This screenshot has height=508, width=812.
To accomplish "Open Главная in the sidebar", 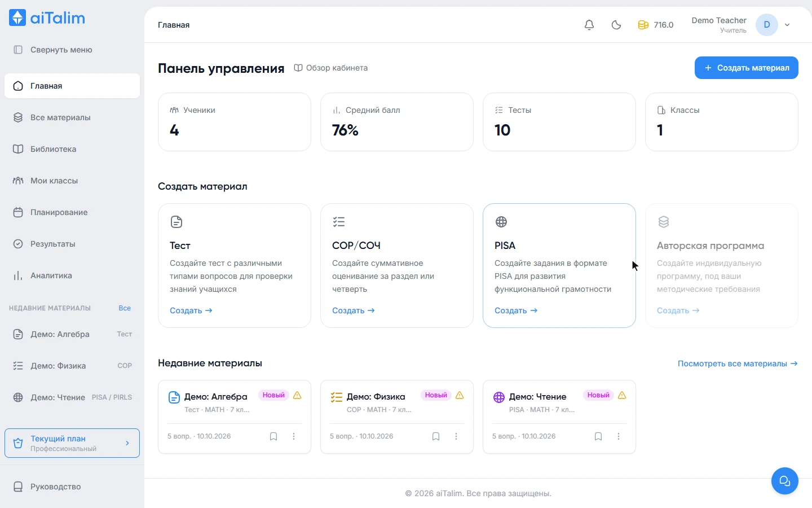I will [72, 86].
